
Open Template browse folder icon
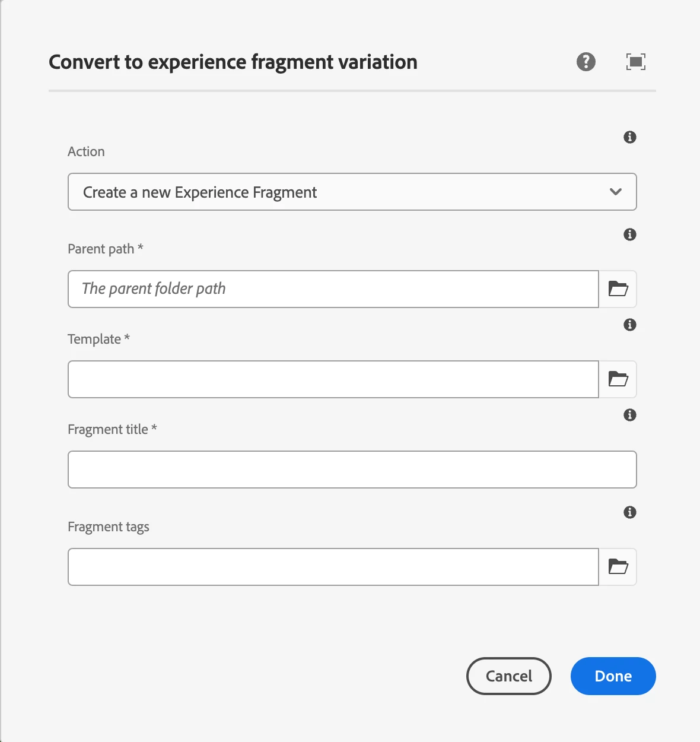click(x=618, y=379)
